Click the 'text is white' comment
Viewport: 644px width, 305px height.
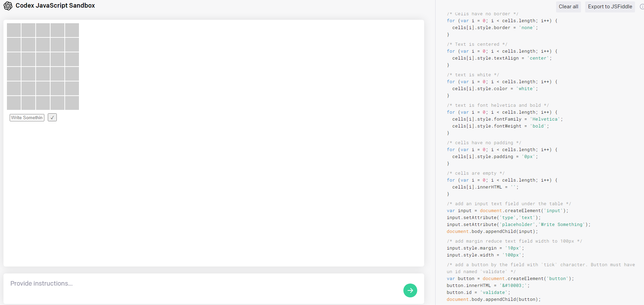point(473,75)
